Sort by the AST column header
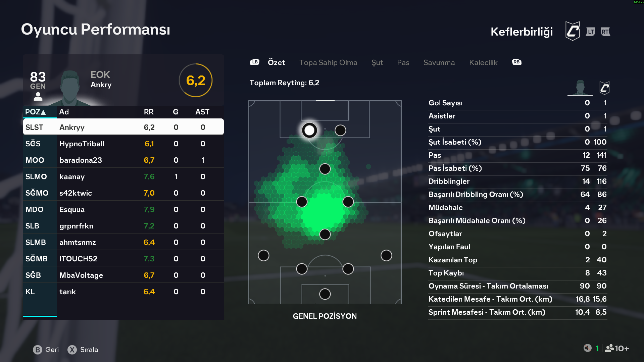 coord(202,112)
